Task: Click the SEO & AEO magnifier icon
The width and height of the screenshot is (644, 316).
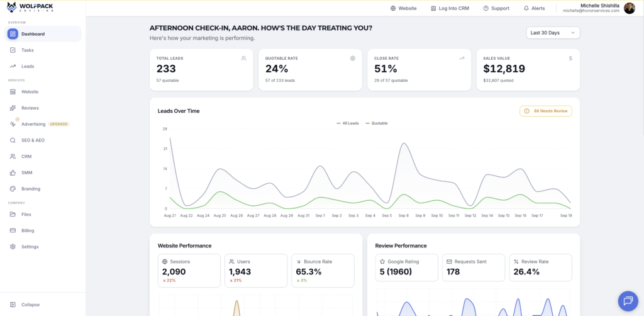Action: 13,140
